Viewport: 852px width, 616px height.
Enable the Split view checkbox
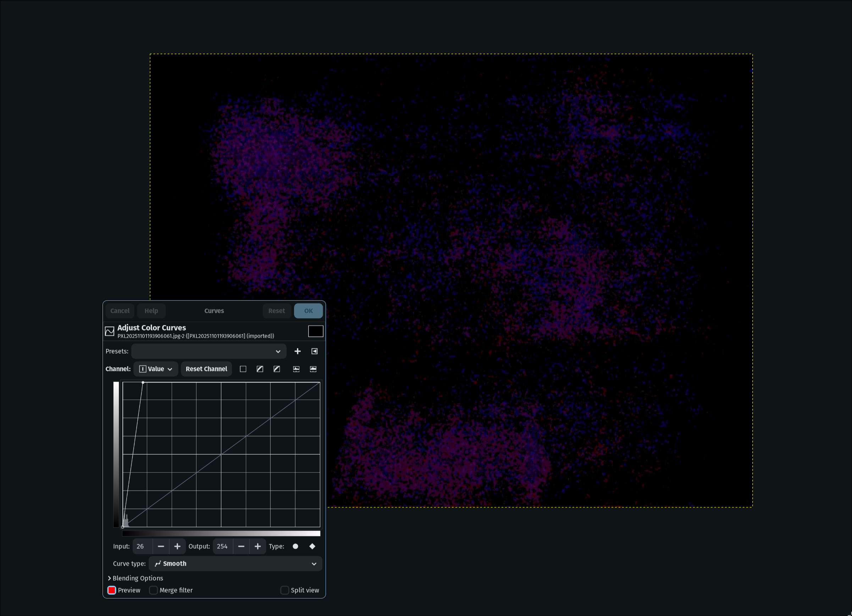(x=284, y=590)
